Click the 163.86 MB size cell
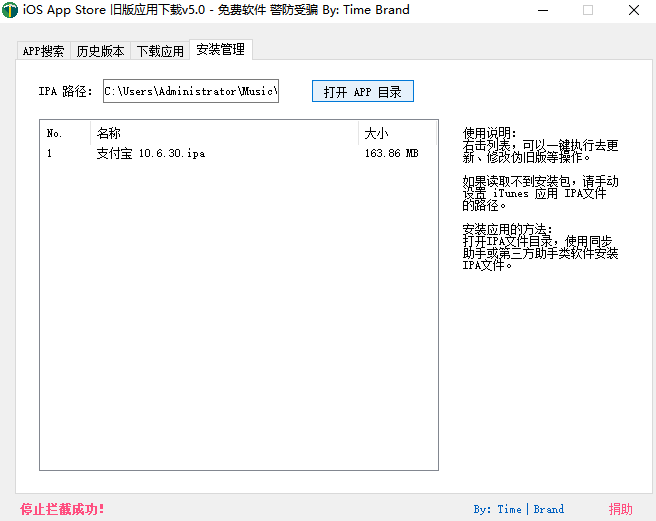 (392, 154)
